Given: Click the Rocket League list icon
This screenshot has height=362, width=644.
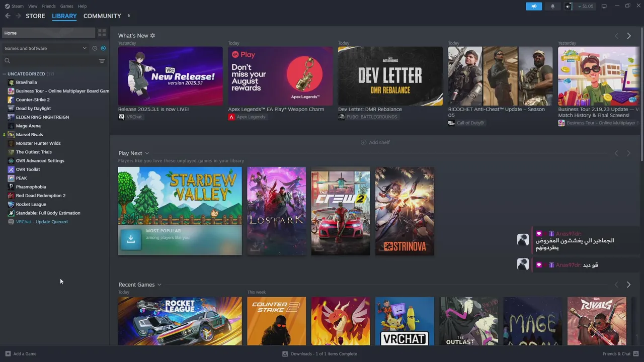Looking at the screenshot, I should (11, 204).
